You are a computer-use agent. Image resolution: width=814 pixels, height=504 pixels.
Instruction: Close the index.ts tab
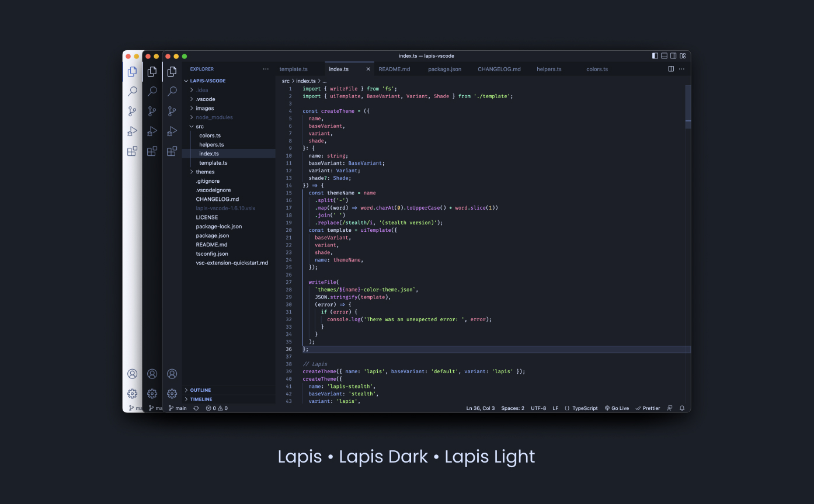(x=368, y=69)
